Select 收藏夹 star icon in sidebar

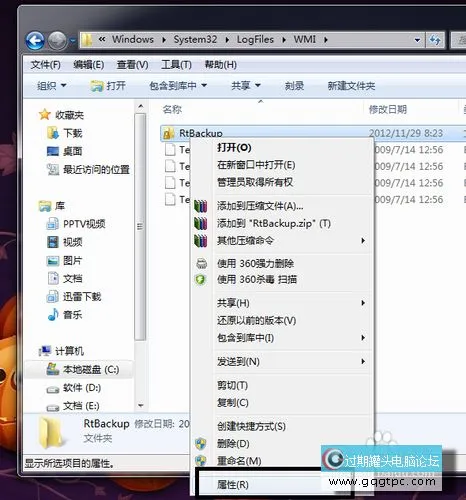coord(45,115)
